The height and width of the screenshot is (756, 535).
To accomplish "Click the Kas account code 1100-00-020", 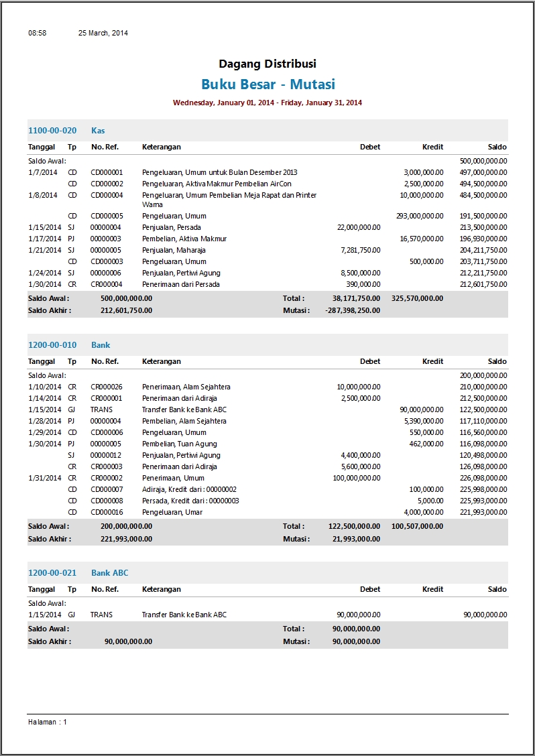I will 52,131.
